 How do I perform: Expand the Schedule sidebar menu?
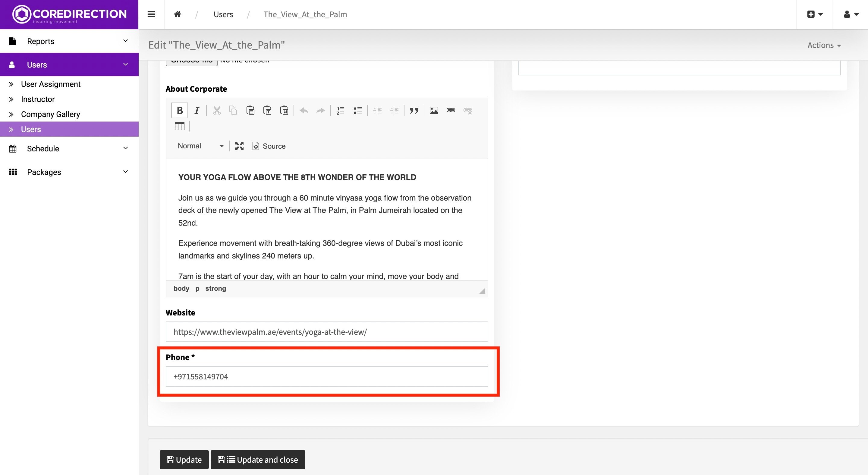(x=69, y=149)
